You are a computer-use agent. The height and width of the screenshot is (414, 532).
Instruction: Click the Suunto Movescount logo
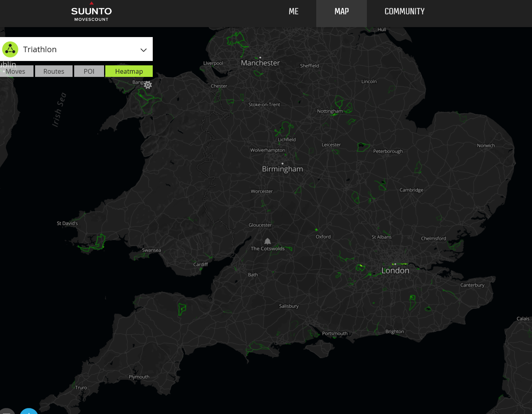(91, 12)
